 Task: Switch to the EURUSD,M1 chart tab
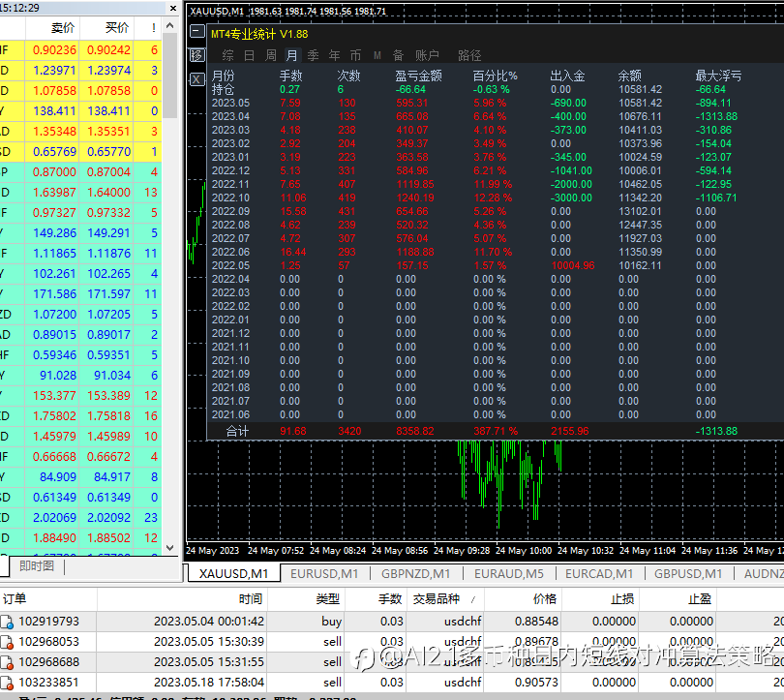click(x=324, y=574)
